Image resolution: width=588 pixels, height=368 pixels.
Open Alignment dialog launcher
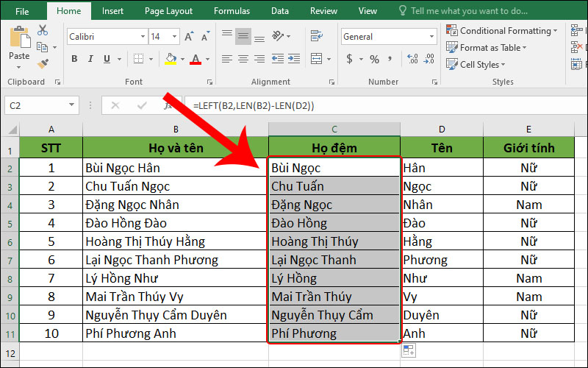click(x=331, y=82)
